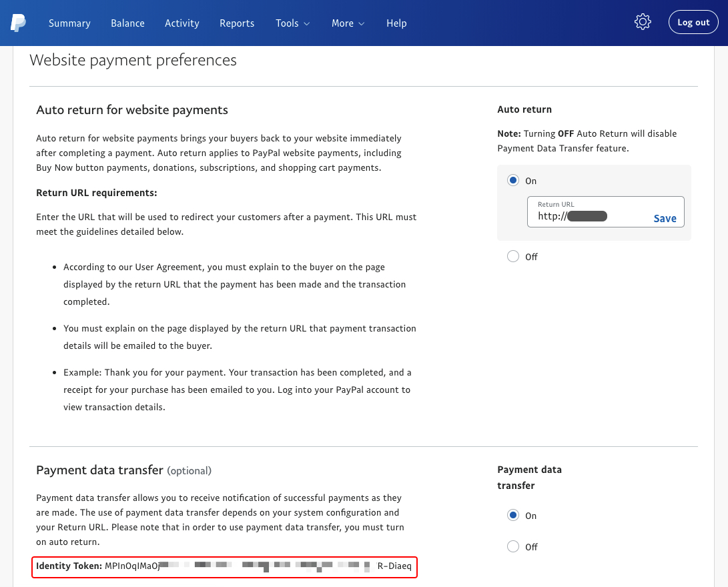Viewport: 728px width, 587px height.
Task: Save the Return URL
Action: click(665, 218)
